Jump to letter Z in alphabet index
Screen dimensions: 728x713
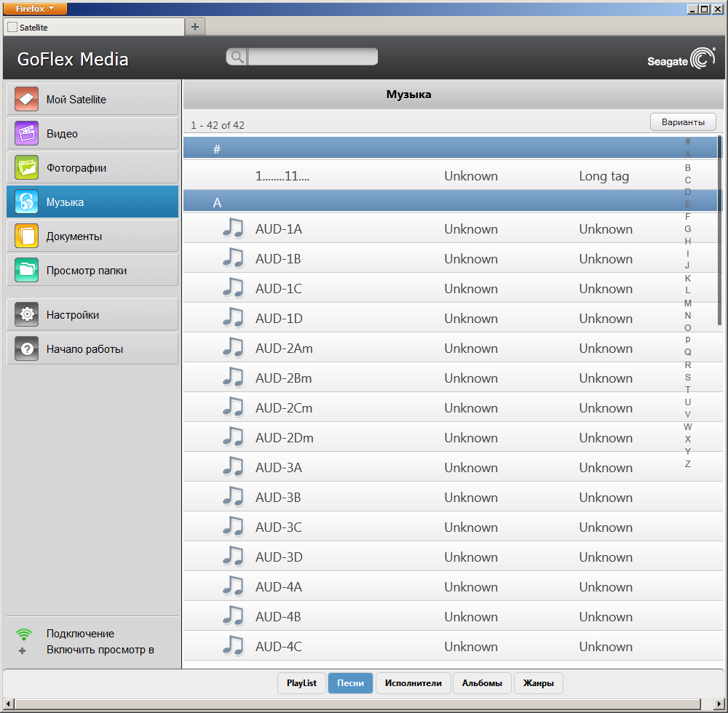pos(688,463)
